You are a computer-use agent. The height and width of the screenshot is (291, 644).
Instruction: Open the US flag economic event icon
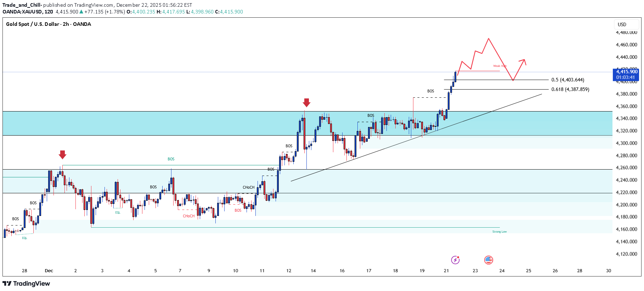pos(488,260)
